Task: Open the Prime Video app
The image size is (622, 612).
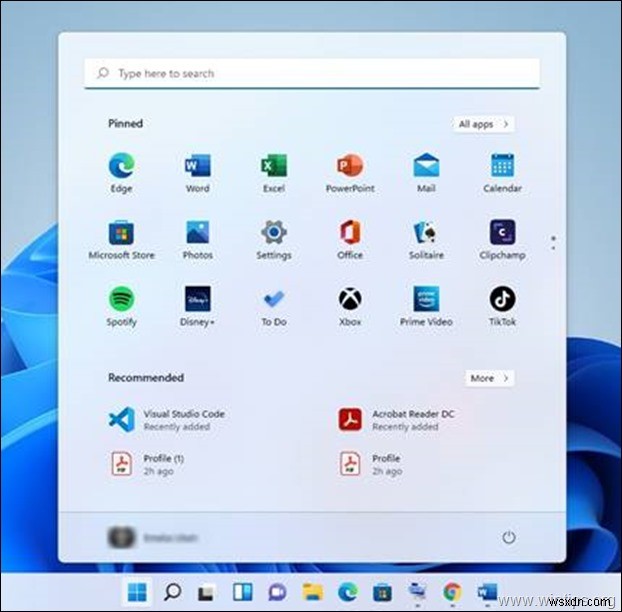Action: pos(426,306)
